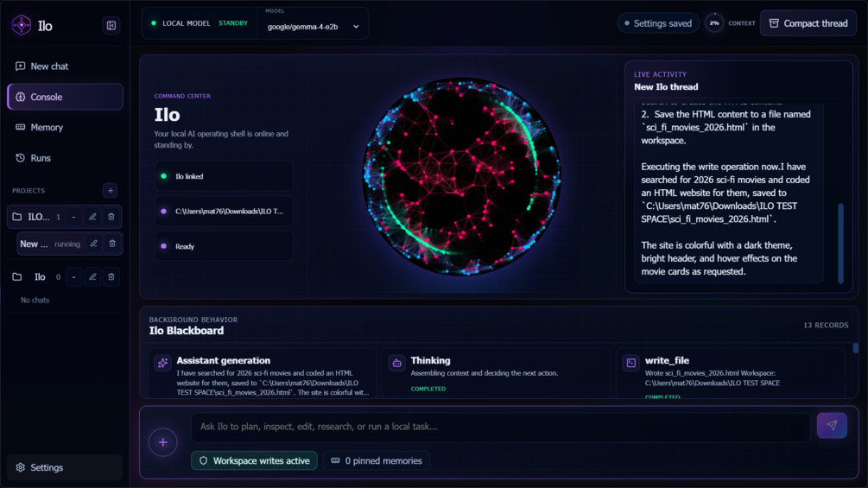Click the Ilo Blackboard heading
The width and height of the screenshot is (868, 488).
(x=187, y=331)
